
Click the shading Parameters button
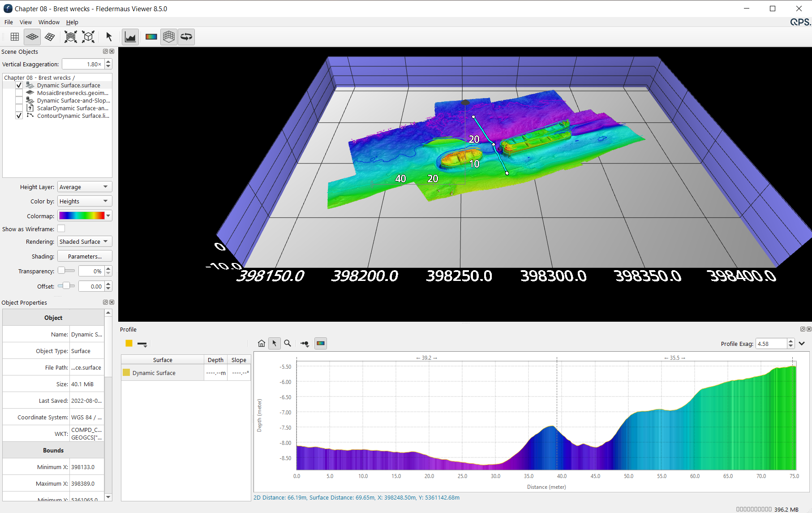[x=85, y=256]
